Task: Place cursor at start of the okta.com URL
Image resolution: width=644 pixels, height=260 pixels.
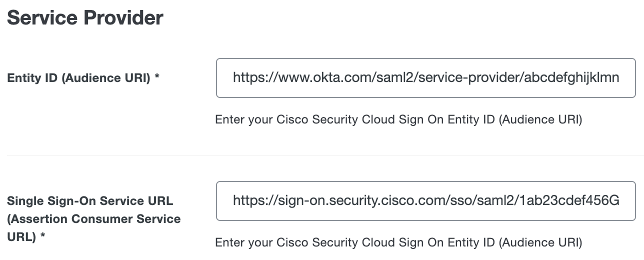Action: (233, 78)
